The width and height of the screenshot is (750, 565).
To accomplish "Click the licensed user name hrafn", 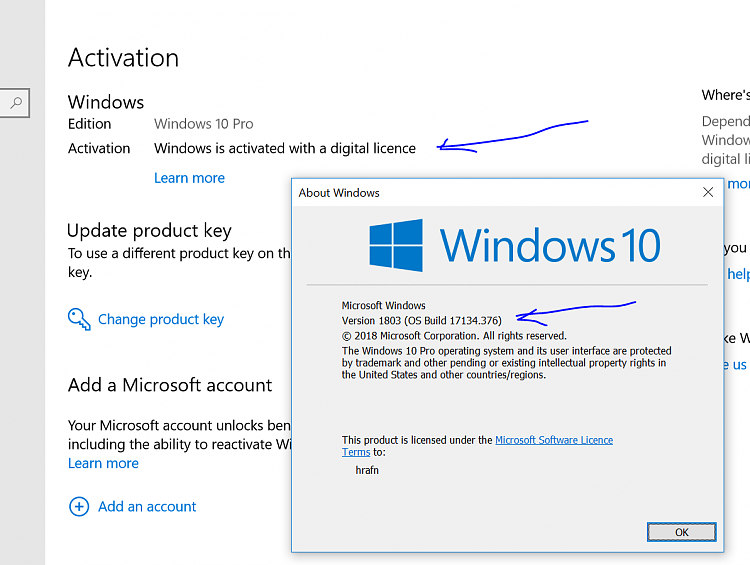I will click(x=367, y=470).
